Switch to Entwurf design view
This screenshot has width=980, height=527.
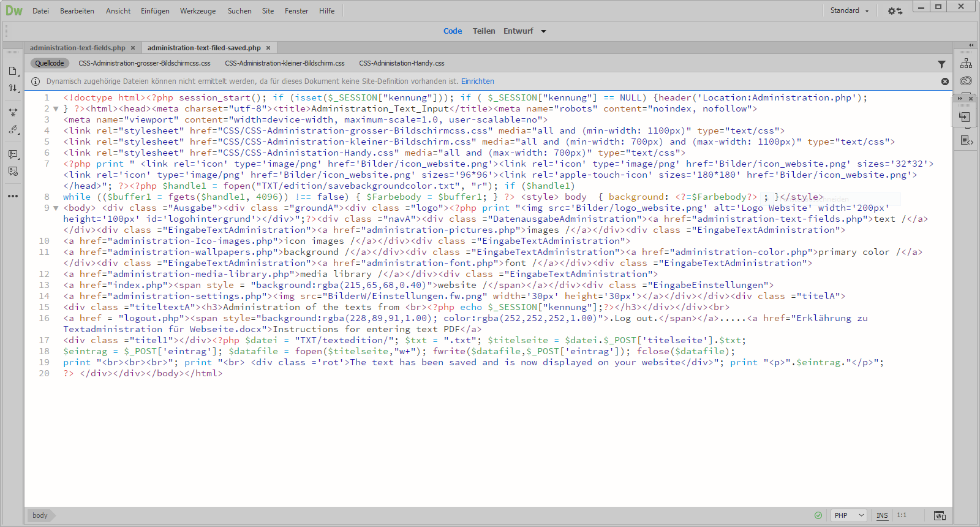[518, 31]
